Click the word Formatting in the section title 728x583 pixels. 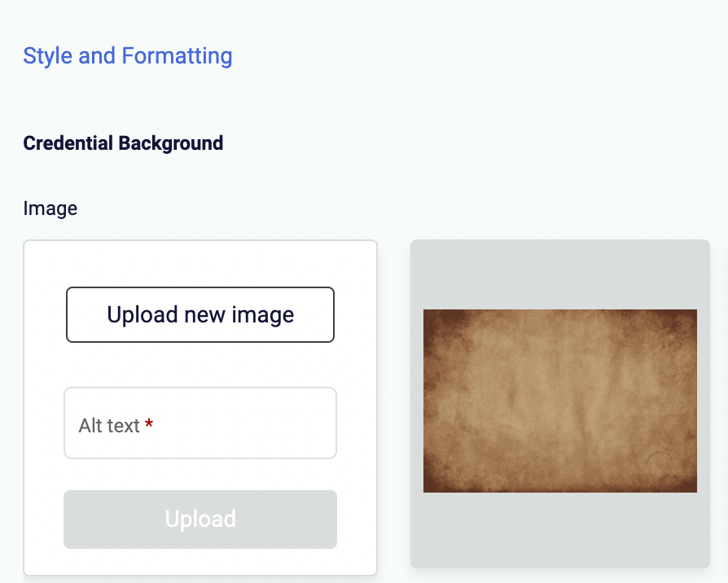point(177,56)
